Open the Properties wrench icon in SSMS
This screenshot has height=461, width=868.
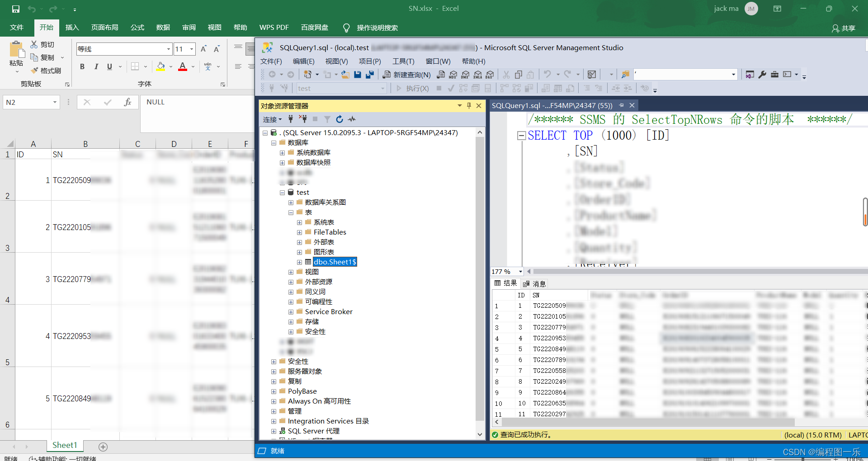tap(762, 75)
